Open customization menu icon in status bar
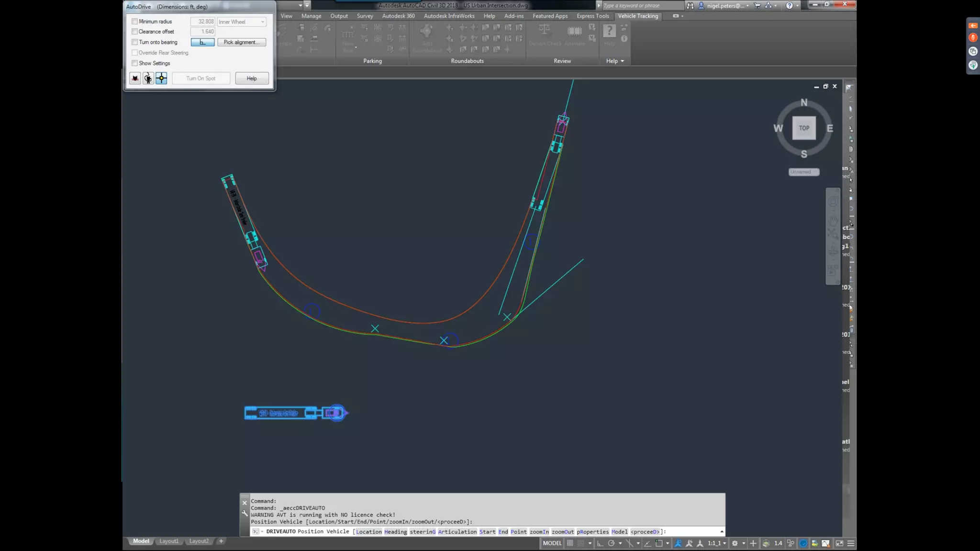Screen dimensions: 980x551 [851, 543]
